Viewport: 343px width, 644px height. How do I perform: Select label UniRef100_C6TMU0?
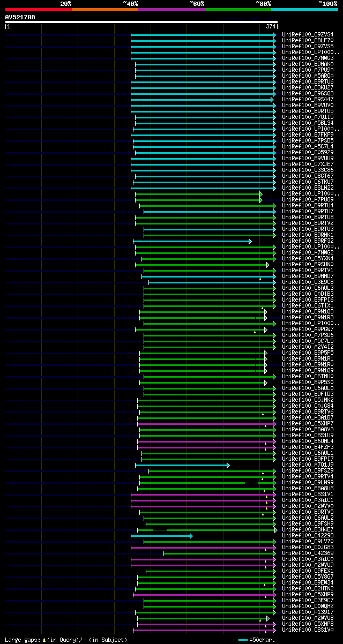(308, 376)
